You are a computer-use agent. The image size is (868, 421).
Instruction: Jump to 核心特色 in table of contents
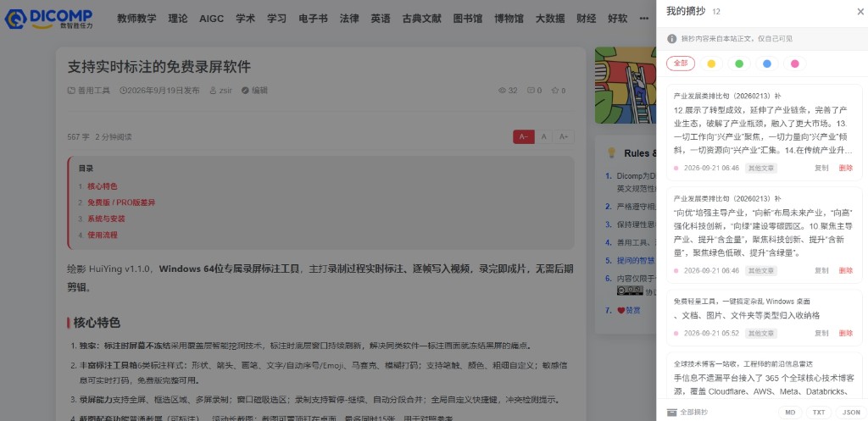(x=103, y=186)
